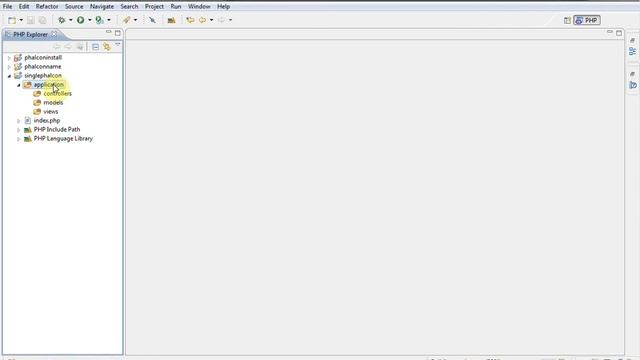The width and height of the screenshot is (640, 360).
Task: Expand the phalconname project
Action: click(9, 67)
